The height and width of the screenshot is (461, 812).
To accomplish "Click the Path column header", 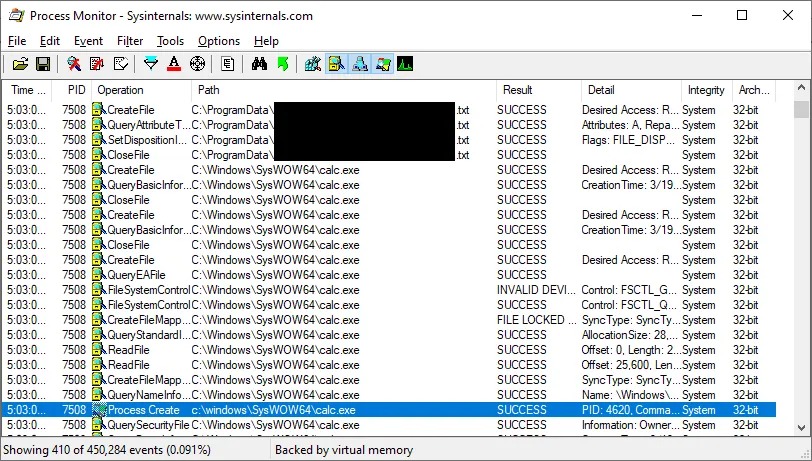I will [344, 90].
